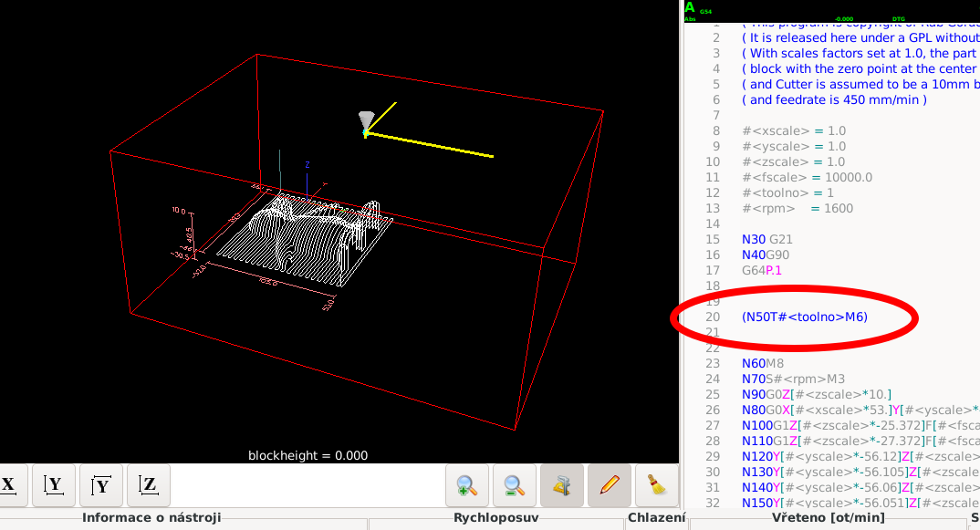The width and height of the screenshot is (980, 530).
Task: Click the 'blockheight = 0.000' preview text
Action: 308,455
